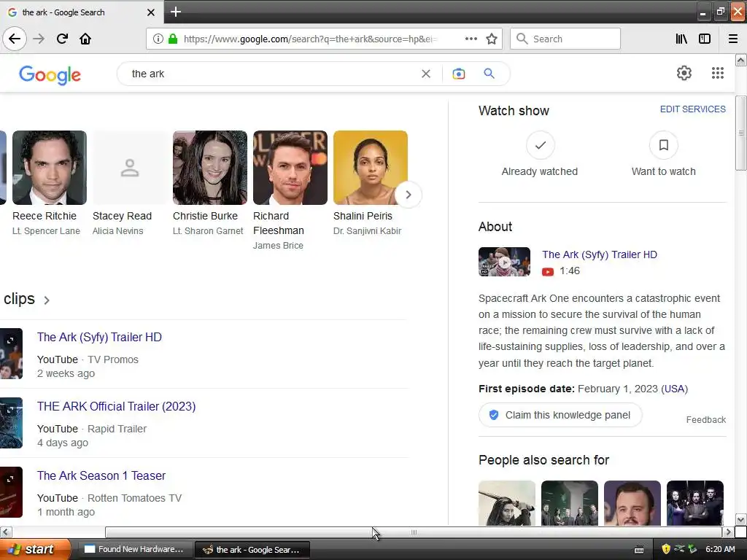Reload the current page
The image size is (747, 560).
[x=62, y=39]
